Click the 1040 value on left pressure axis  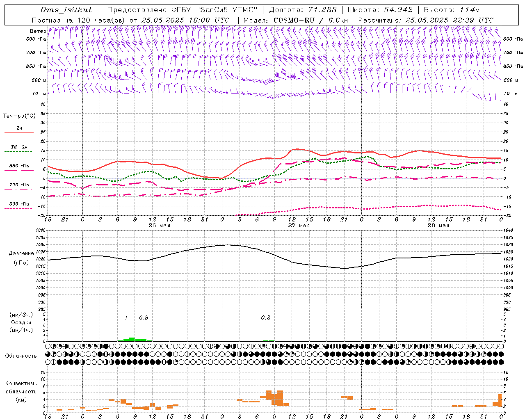coord(41,230)
